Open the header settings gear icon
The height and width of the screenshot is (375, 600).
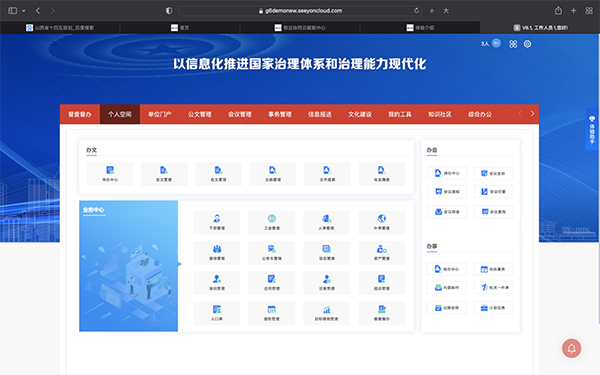tap(527, 44)
